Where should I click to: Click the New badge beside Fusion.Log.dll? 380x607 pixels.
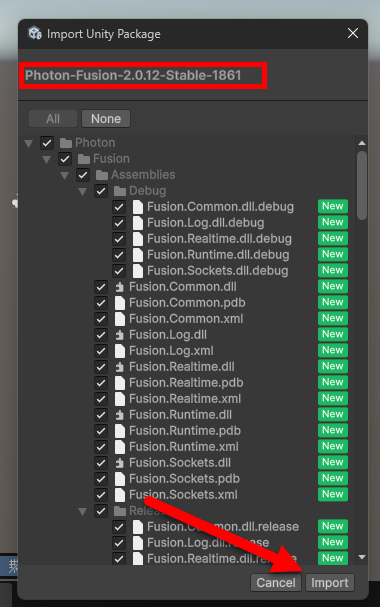(x=333, y=334)
